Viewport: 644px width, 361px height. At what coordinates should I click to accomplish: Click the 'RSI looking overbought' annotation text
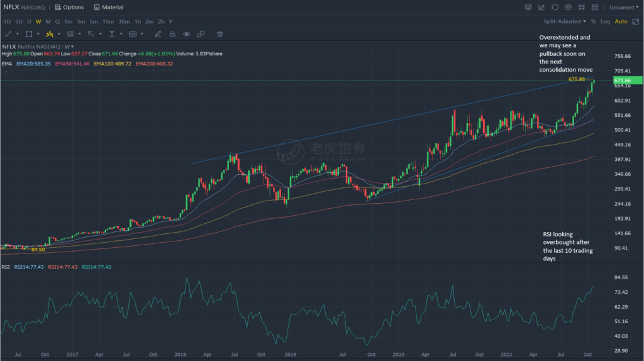(568, 246)
